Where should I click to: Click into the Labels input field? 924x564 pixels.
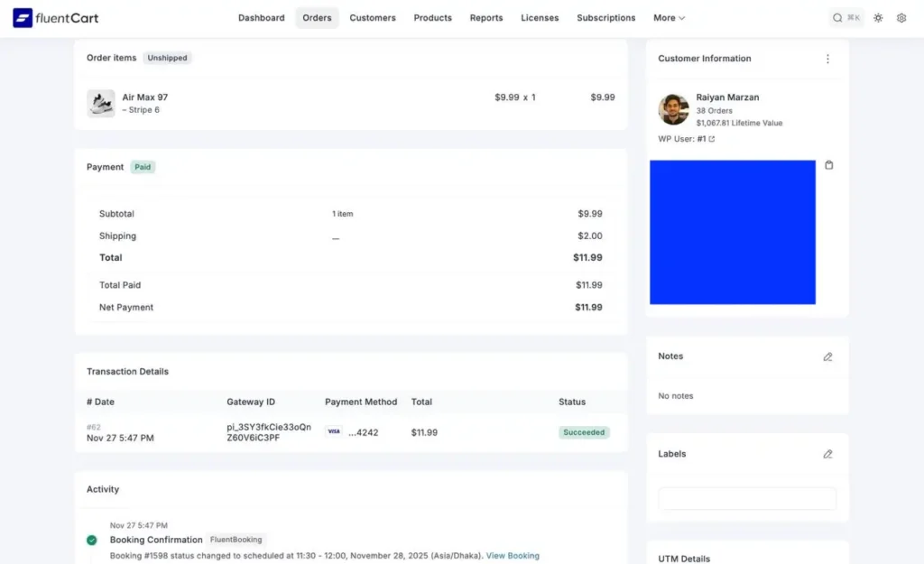click(747, 499)
